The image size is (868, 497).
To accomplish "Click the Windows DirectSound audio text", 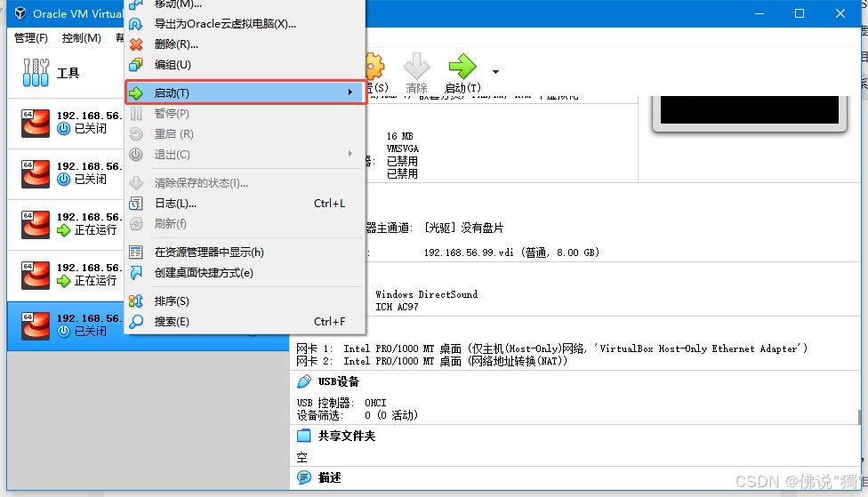I will point(426,294).
